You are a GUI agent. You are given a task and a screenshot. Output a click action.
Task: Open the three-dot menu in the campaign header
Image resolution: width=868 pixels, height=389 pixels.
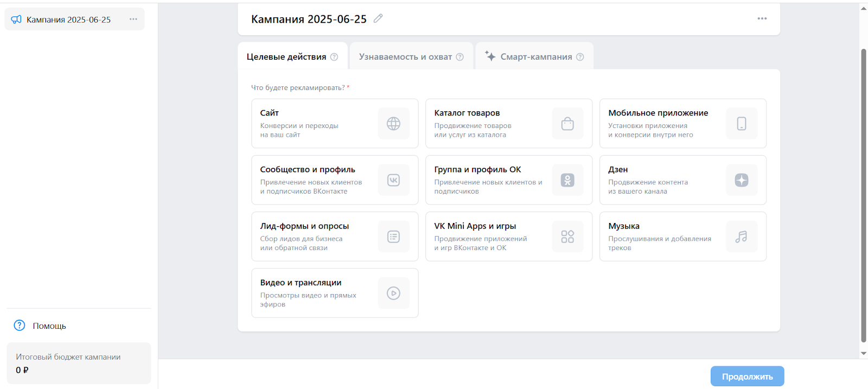pyautogui.click(x=762, y=18)
